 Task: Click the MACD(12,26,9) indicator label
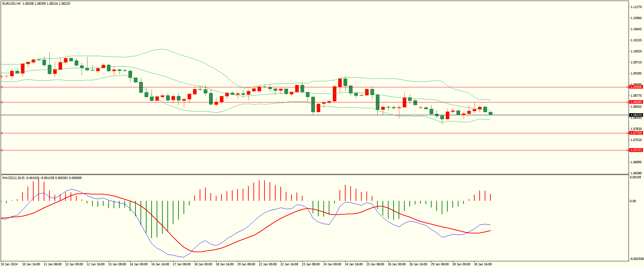(x=13, y=178)
